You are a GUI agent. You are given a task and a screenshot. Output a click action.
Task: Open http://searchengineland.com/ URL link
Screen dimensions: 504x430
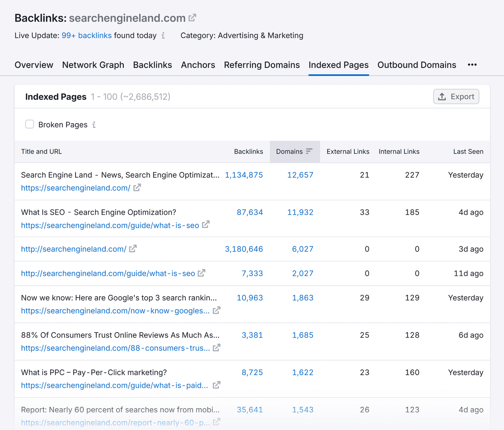74,249
